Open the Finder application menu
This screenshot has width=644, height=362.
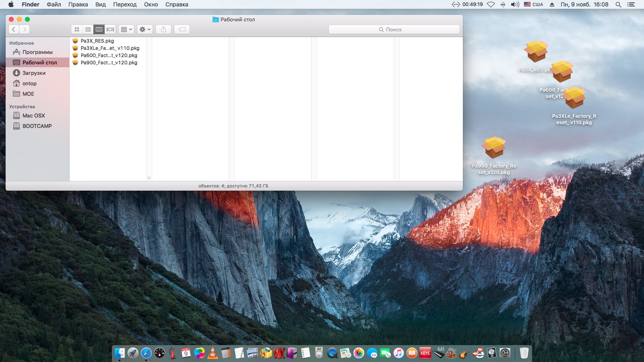(x=31, y=4)
